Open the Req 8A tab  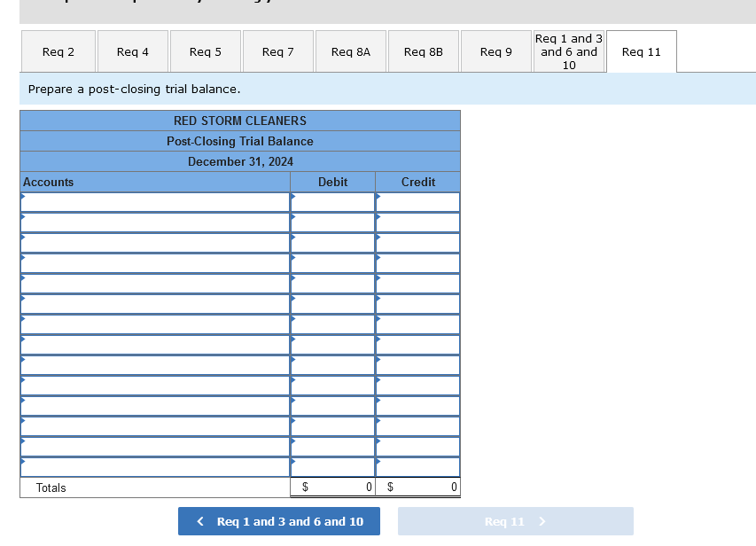tap(350, 51)
